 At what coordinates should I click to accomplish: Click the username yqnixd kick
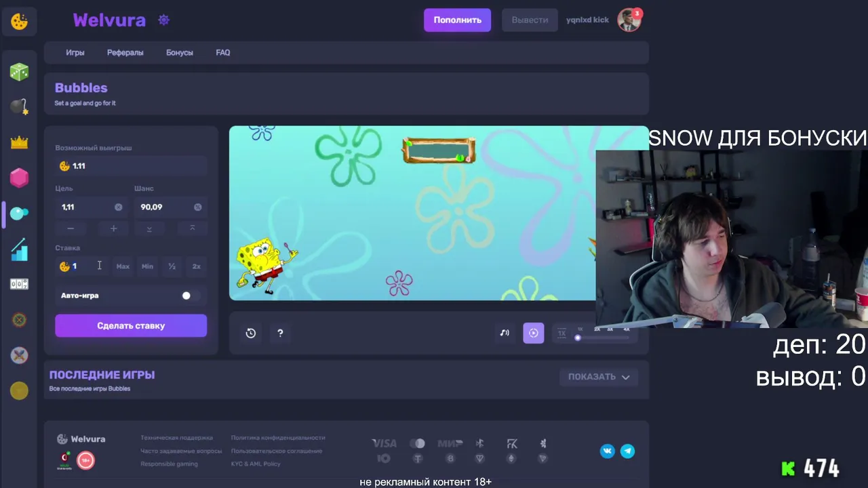point(587,20)
